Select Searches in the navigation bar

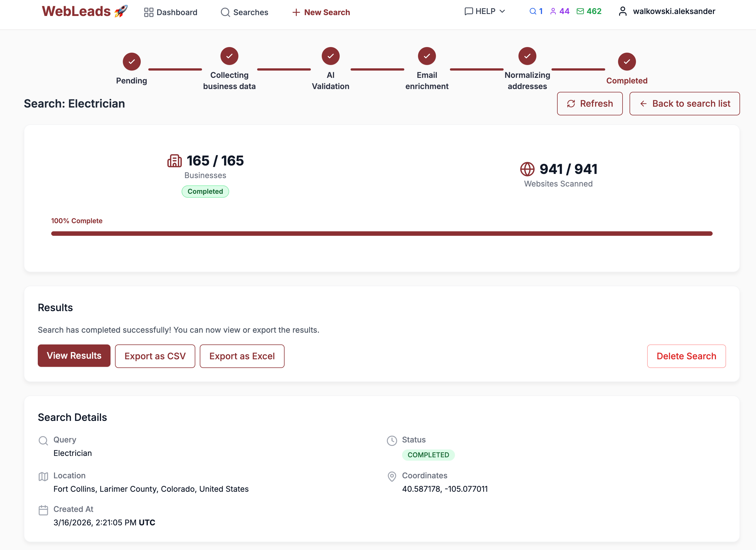click(251, 12)
